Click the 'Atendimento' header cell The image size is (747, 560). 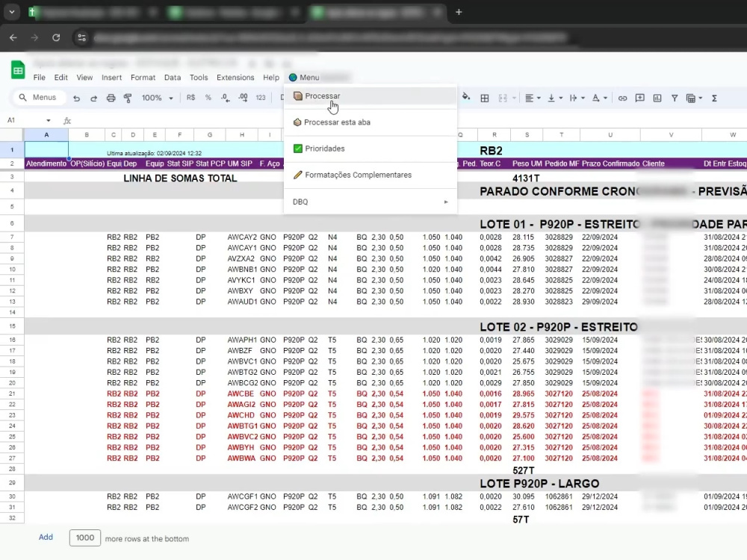[x=46, y=164]
